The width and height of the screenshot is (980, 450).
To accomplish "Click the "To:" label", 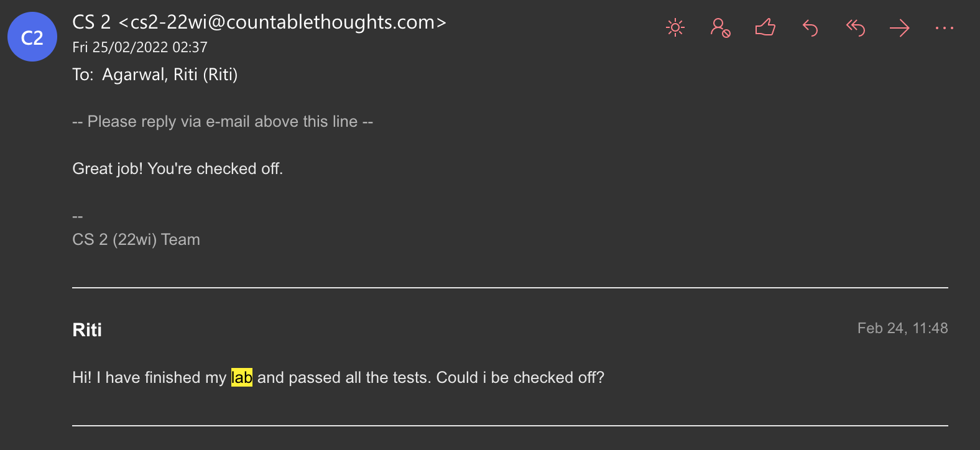I will pyautogui.click(x=83, y=75).
